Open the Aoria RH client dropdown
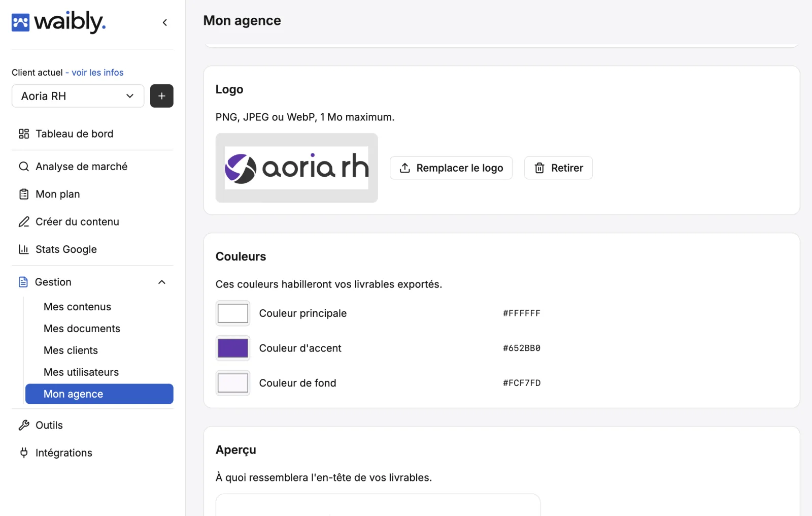Image resolution: width=812 pixels, height=516 pixels. [x=78, y=96]
